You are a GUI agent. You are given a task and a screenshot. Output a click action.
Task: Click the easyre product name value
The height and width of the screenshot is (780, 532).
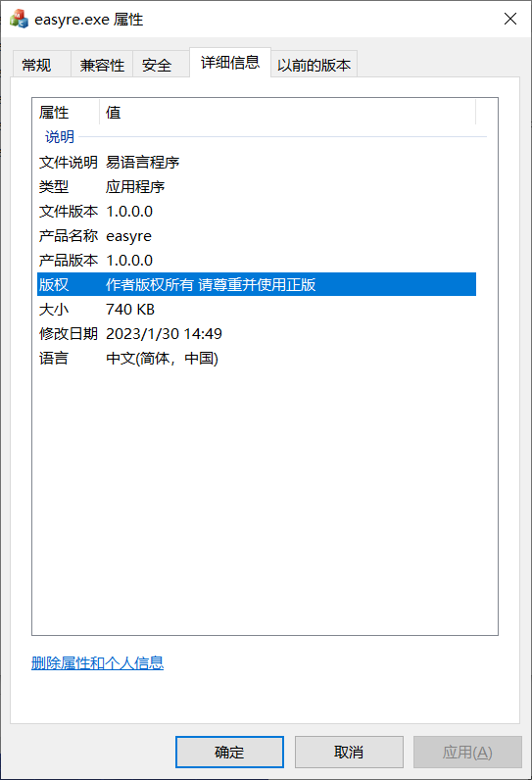pyautogui.click(x=128, y=236)
